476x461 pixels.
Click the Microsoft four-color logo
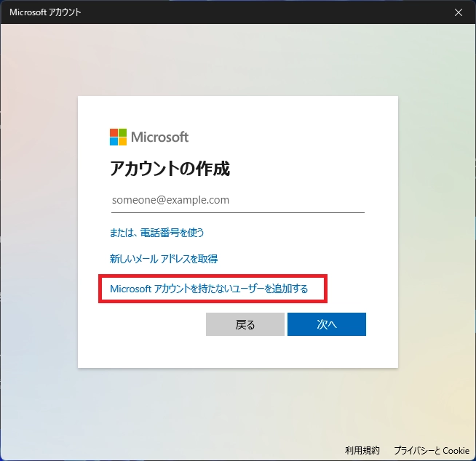pos(118,137)
